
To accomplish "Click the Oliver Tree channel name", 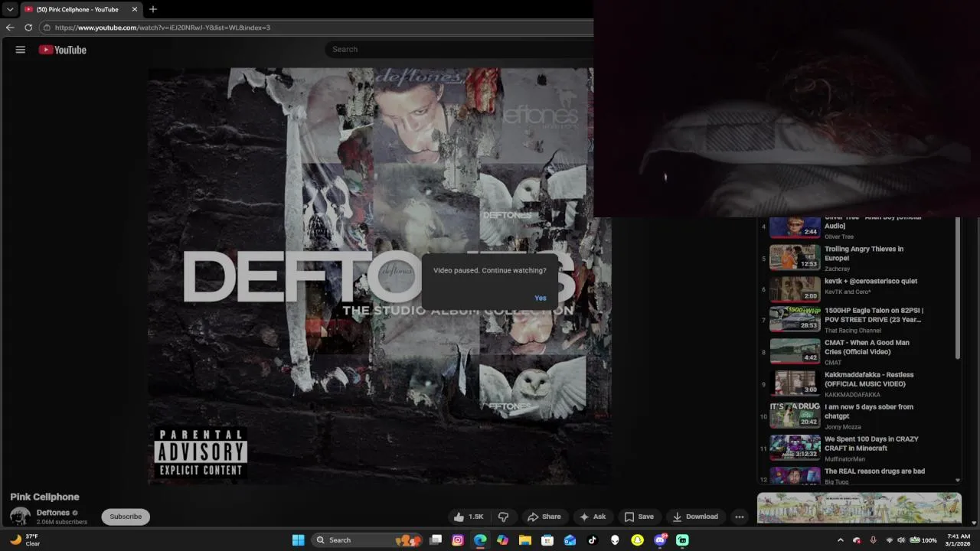I will coord(839,236).
